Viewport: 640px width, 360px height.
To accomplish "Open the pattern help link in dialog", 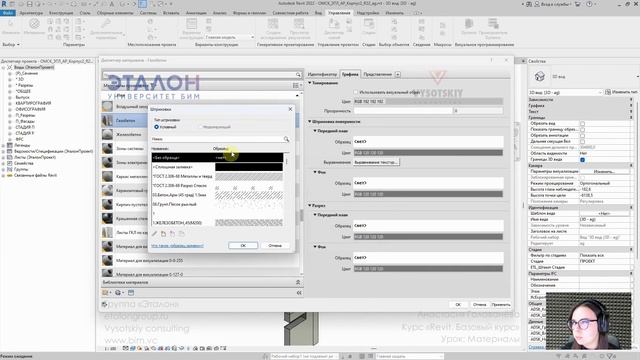I will (177, 246).
